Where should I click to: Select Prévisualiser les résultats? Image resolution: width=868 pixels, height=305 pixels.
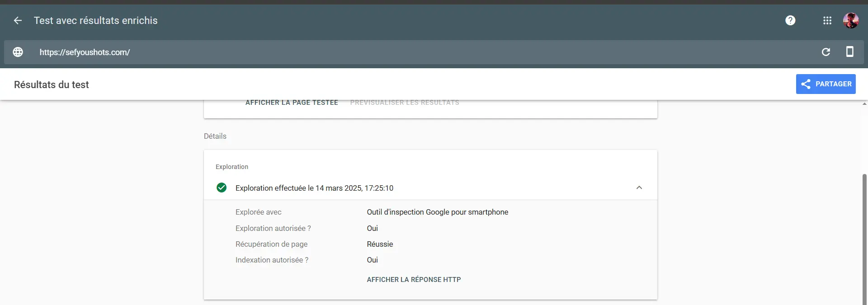click(x=404, y=103)
